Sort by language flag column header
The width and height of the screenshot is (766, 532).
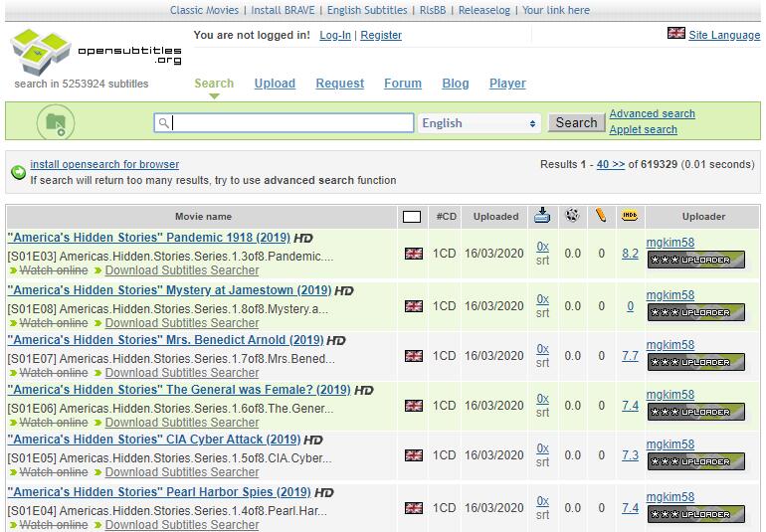pos(412,217)
